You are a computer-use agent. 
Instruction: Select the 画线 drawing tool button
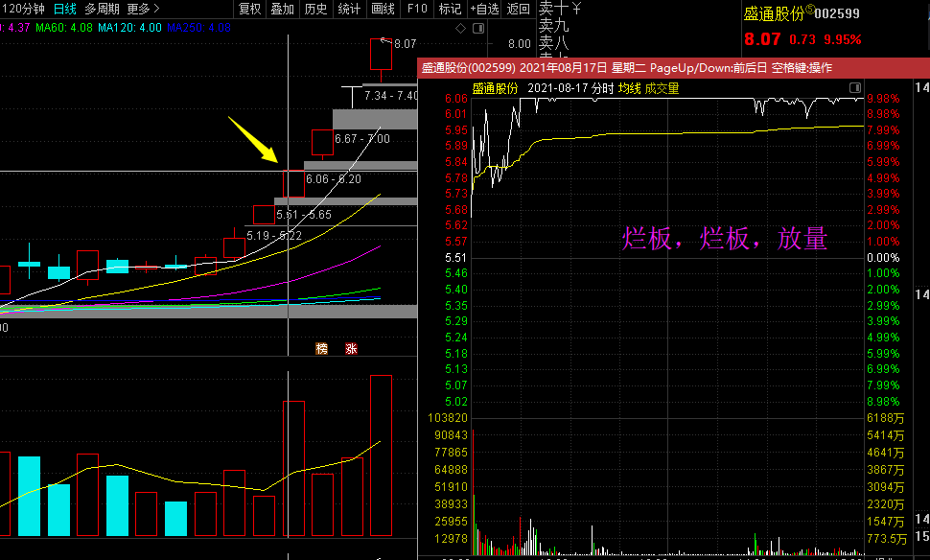point(383,9)
